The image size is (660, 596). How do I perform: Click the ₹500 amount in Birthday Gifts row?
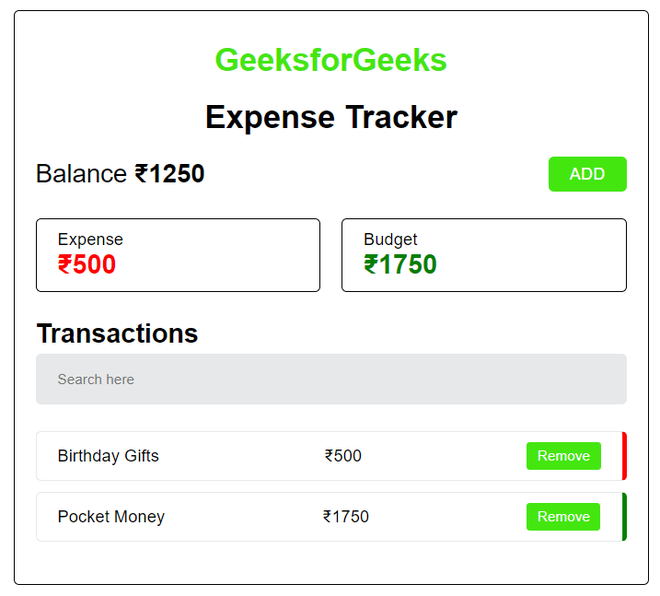click(343, 456)
